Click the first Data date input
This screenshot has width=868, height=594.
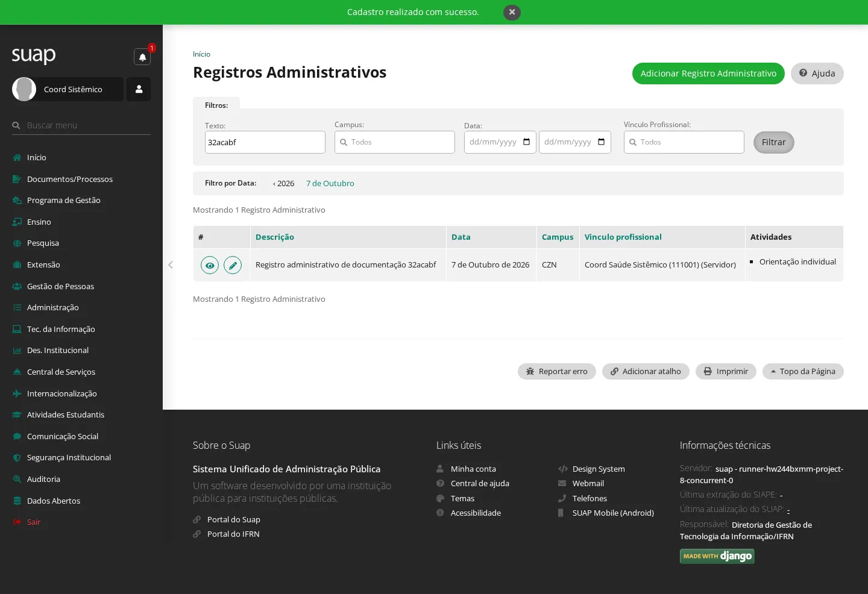(x=500, y=142)
